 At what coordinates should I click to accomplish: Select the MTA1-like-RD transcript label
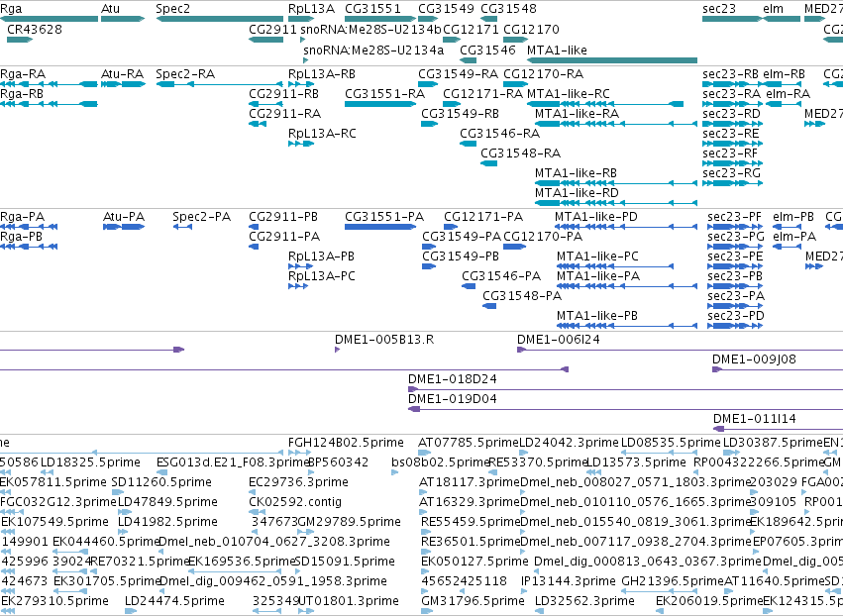coord(577,193)
